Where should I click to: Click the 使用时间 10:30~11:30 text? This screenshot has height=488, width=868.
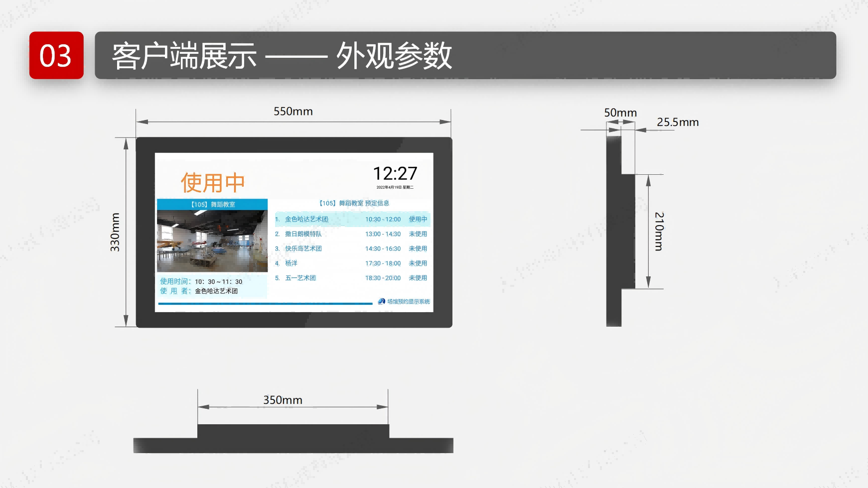(x=201, y=281)
